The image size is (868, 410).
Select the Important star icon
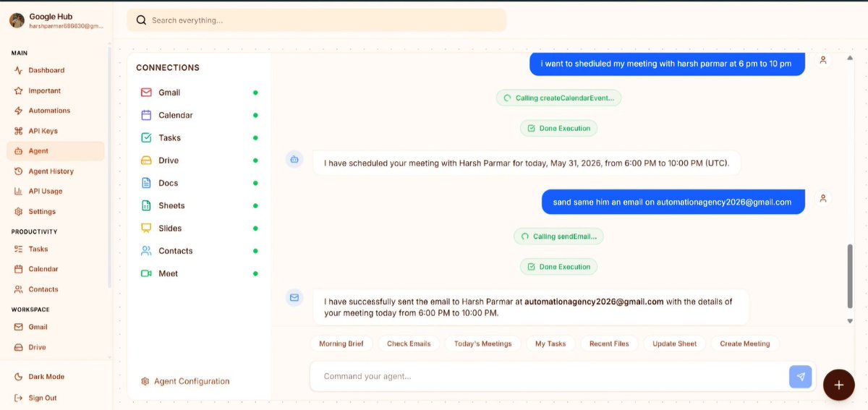(x=19, y=90)
